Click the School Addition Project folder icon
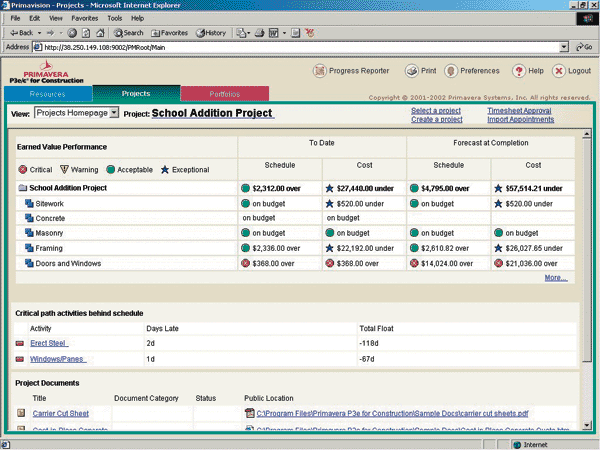The width and height of the screenshot is (600, 450). pos(22,188)
